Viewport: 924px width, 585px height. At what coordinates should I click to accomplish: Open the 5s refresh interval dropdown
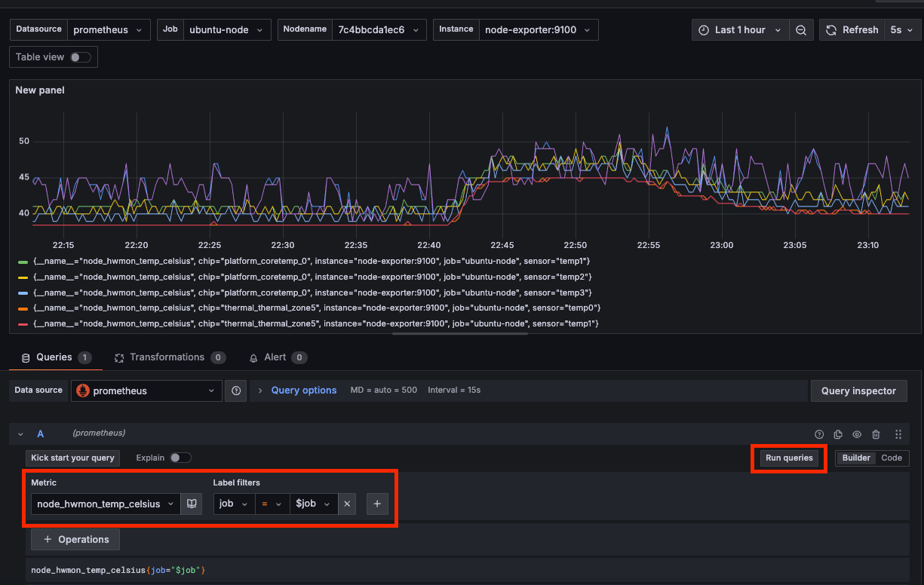(903, 30)
